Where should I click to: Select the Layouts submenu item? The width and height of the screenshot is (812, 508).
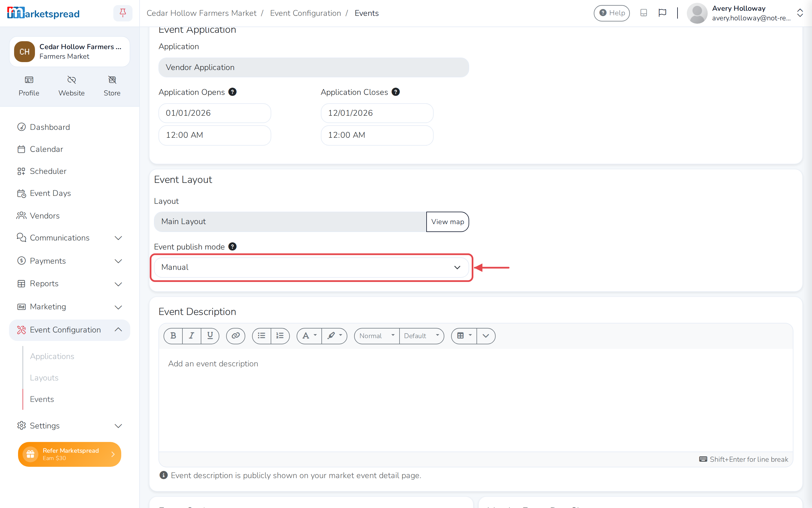44,378
